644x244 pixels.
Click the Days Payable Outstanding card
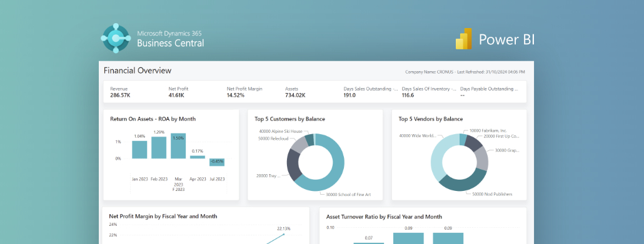click(489, 92)
